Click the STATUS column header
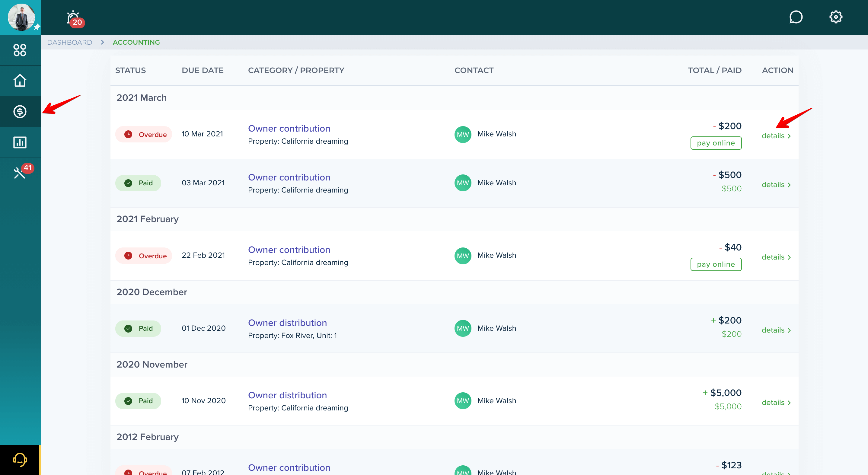 130,70
